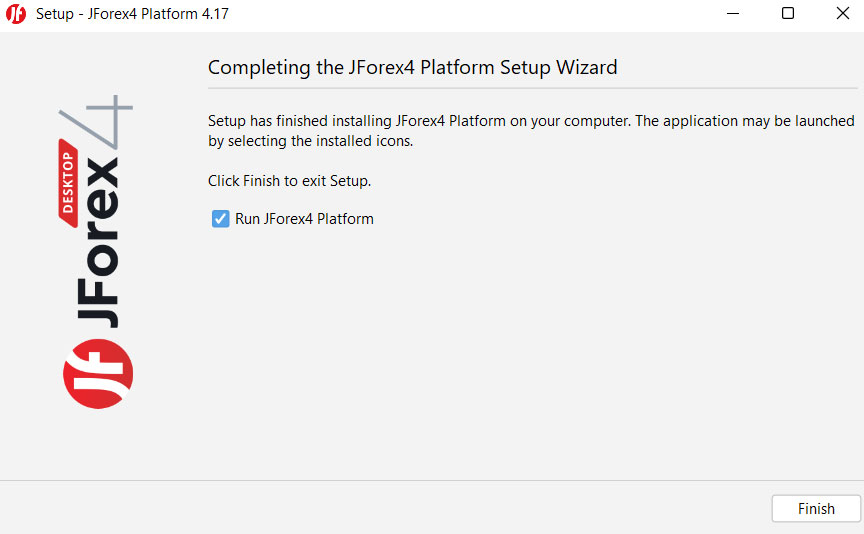
Task: Click the red circular JF logo
Action: pos(98,373)
